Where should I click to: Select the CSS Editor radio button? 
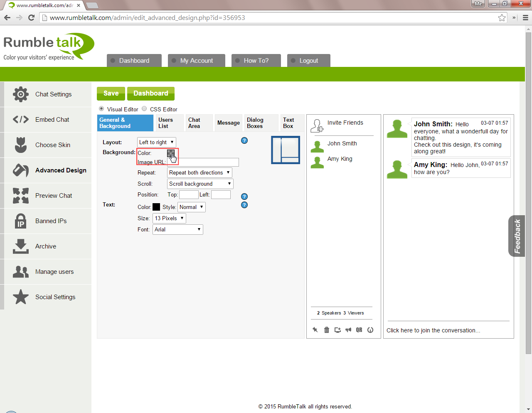point(144,108)
